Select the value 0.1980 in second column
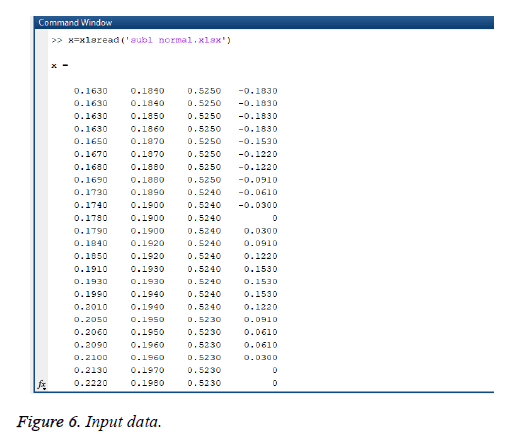515x437 pixels. [147, 383]
